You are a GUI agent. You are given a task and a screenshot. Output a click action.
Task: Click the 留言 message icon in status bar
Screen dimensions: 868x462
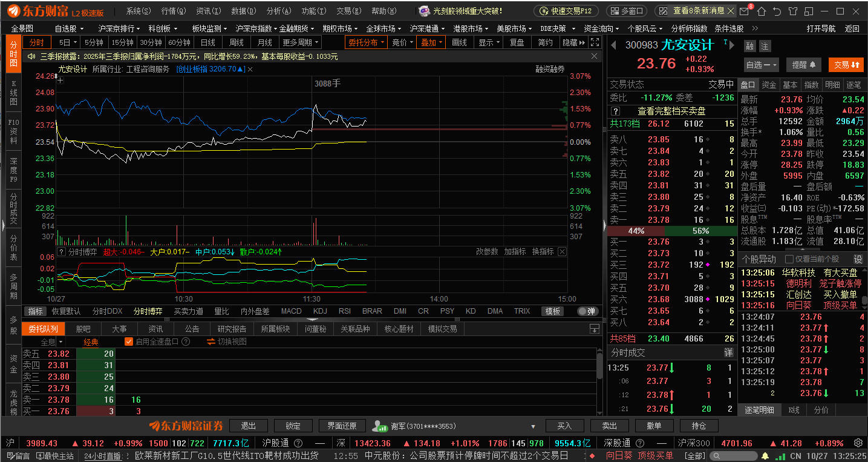pos(11,455)
